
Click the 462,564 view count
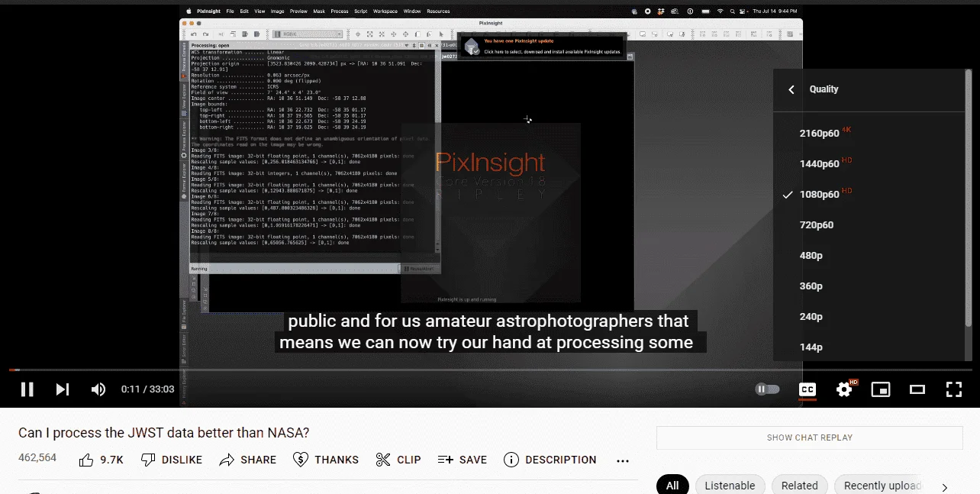click(x=37, y=458)
